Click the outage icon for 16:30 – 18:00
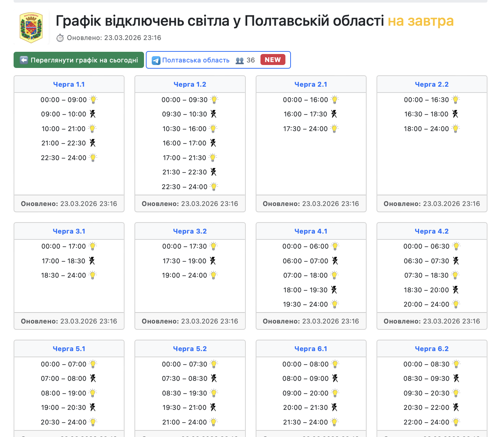The height and width of the screenshot is (437, 504). point(455,114)
